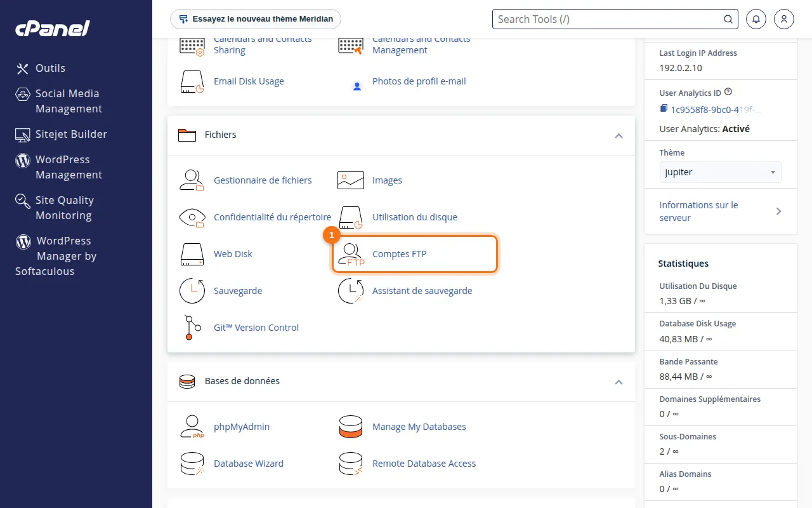Click Assistant de sauvegarde icon
The image size is (812, 508).
pos(350,291)
